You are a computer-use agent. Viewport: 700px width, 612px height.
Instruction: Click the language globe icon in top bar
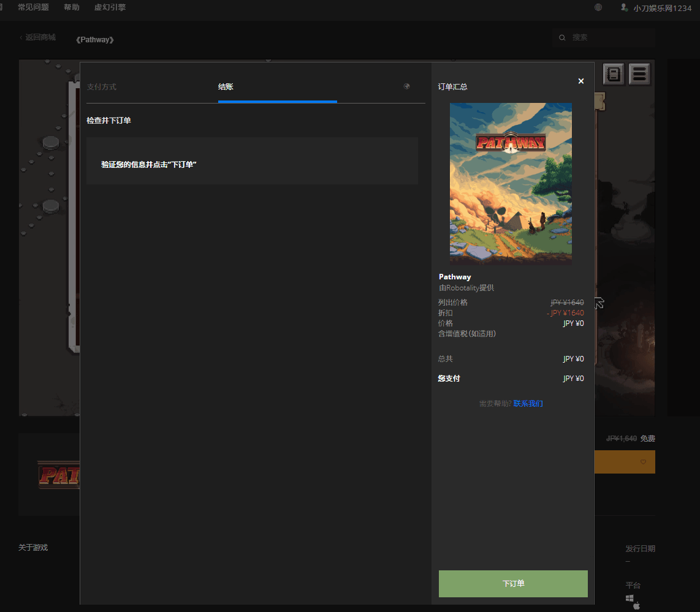click(598, 7)
